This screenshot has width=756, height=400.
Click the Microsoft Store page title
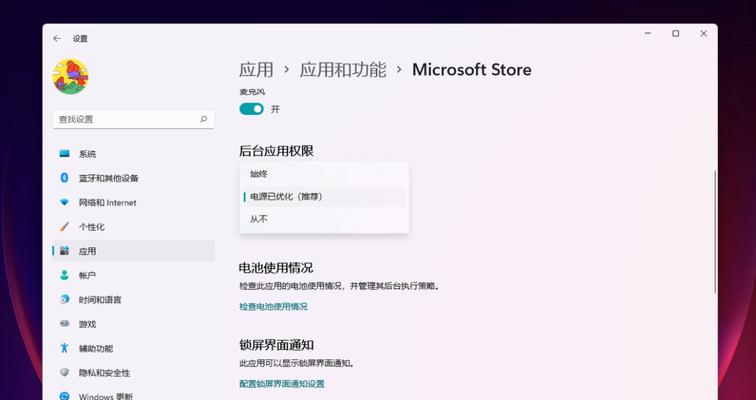click(472, 69)
